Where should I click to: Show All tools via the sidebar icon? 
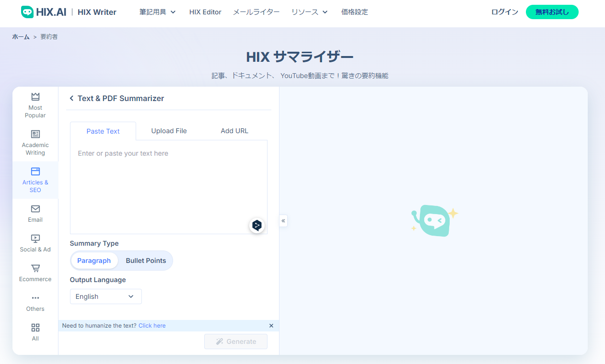pyautogui.click(x=35, y=331)
